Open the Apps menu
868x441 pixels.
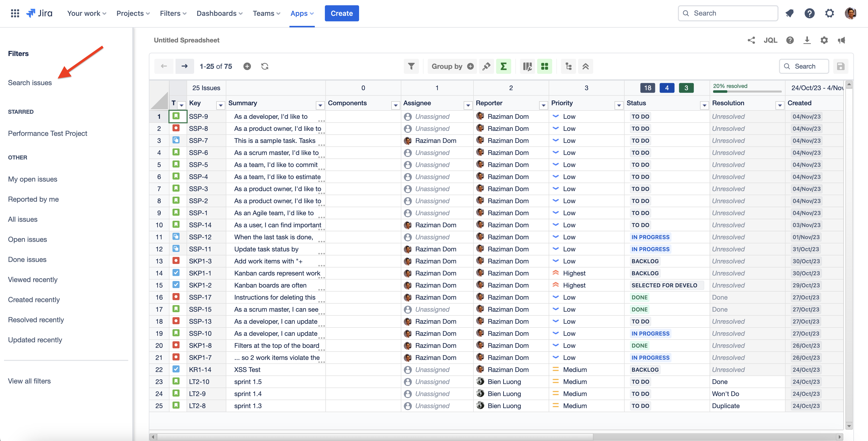coord(302,14)
